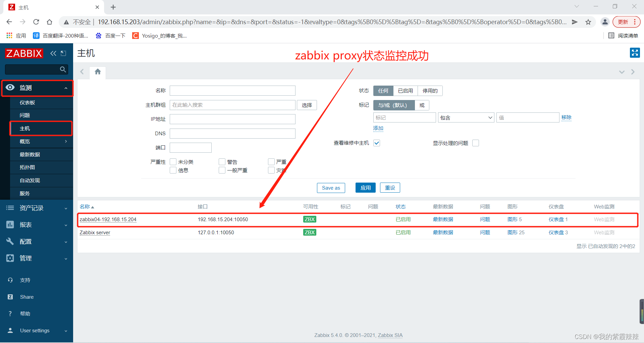Screen dimensions: 644x343
Task: Open browser profile icon
Action: coord(605,22)
